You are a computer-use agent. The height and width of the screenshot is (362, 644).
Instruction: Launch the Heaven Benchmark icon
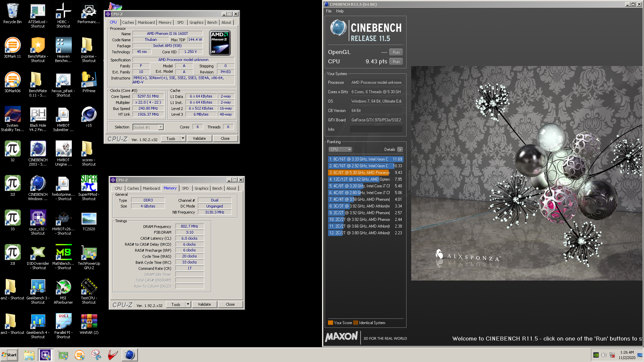[x=63, y=50]
